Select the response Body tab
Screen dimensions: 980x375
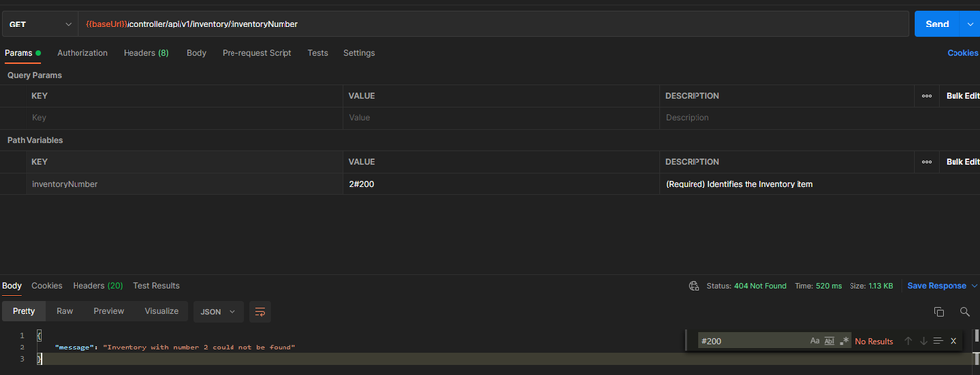(11, 285)
